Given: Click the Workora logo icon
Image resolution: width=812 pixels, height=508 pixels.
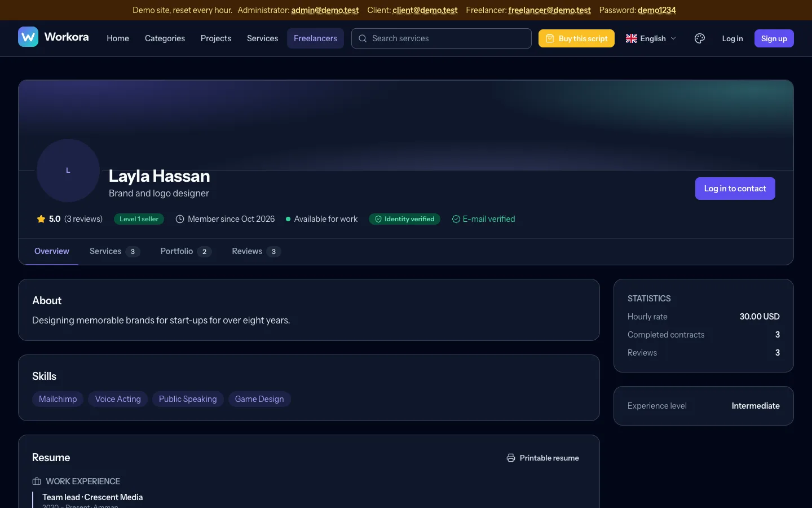Looking at the screenshot, I should (28, 37).
